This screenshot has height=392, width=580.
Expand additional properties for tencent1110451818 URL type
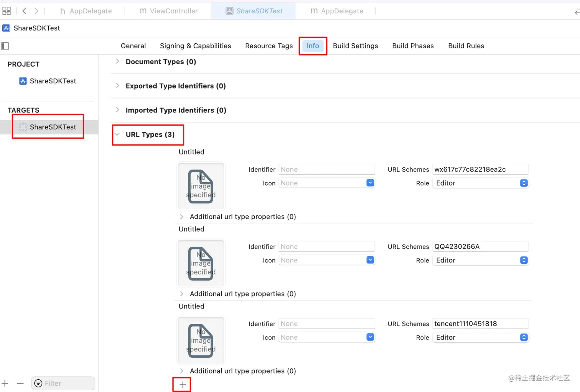181,371
